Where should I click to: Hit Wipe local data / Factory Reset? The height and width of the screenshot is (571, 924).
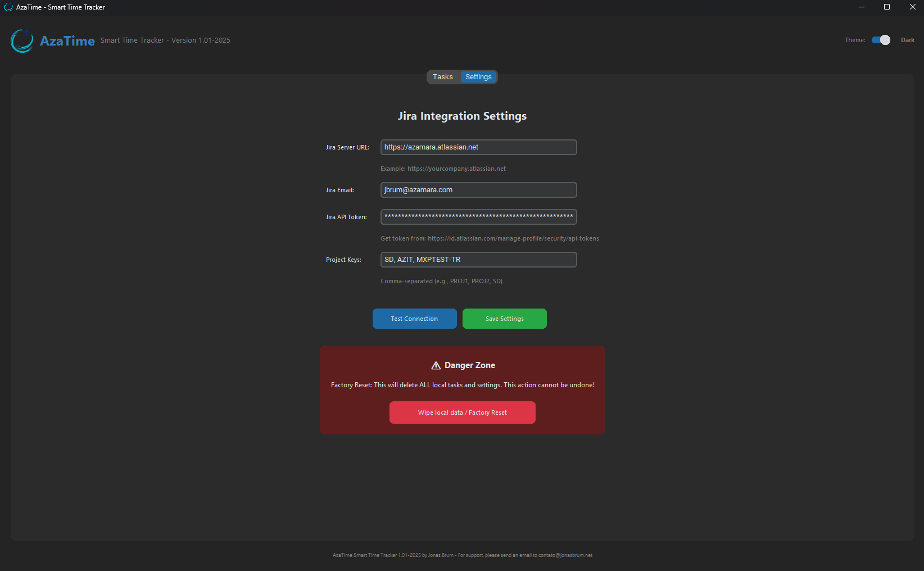[462, 413]
